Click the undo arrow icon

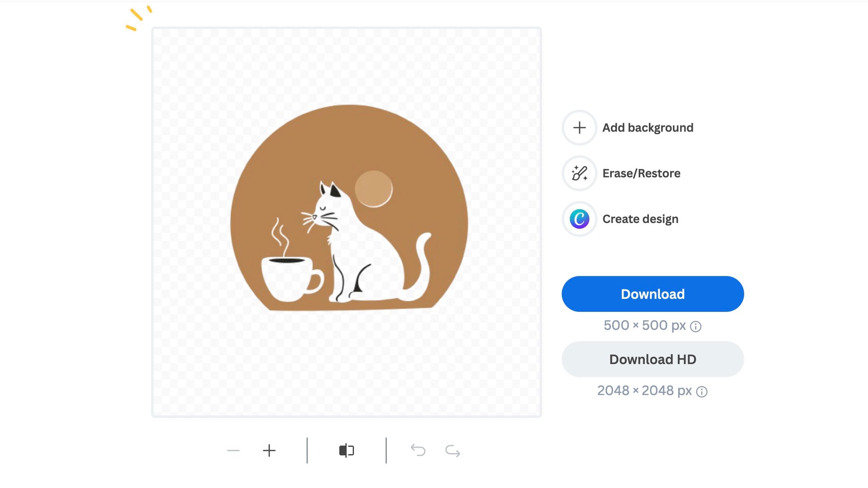(418, 450)
